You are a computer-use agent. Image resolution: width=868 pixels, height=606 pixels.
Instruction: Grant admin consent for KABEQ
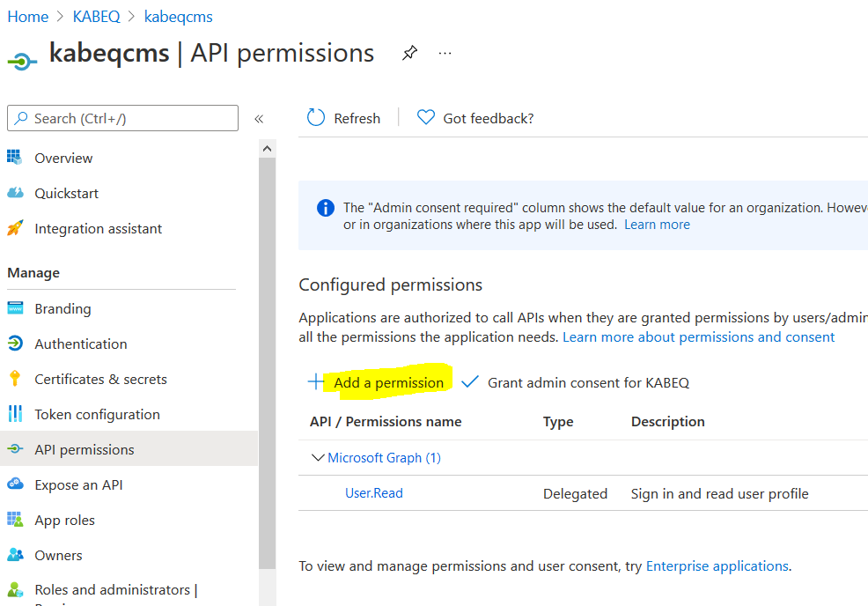[577, 382]
